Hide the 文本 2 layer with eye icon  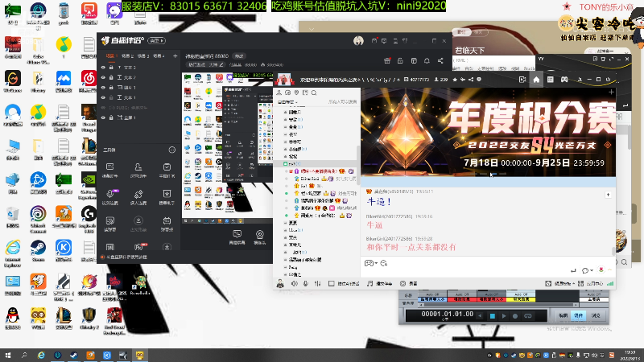[103, 77]
